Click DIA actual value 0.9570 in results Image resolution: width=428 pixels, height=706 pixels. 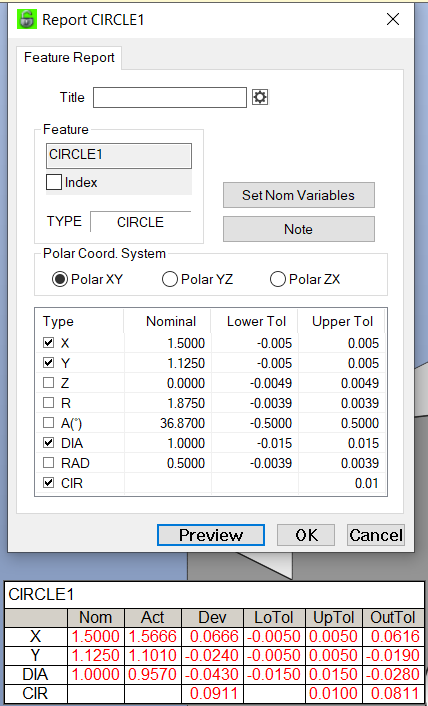(153, 674)
